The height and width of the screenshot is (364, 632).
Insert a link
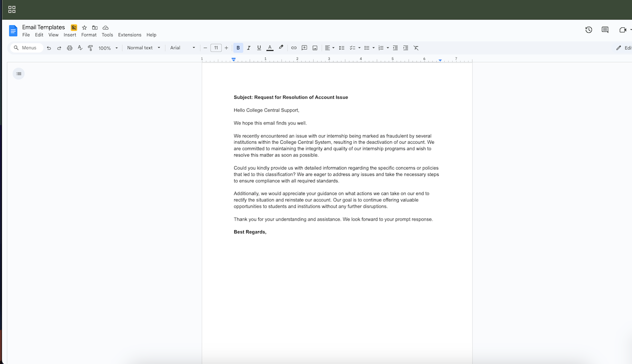[294, 48]
